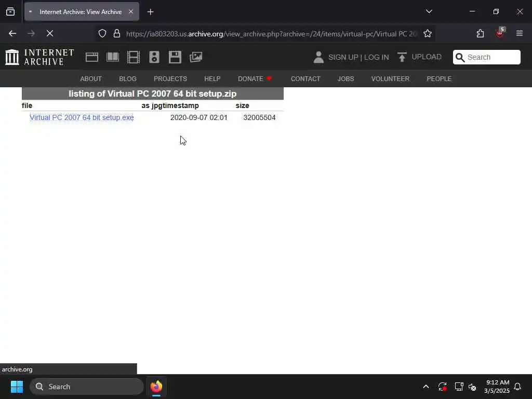Click the Firefox taskbar icon

156,387
